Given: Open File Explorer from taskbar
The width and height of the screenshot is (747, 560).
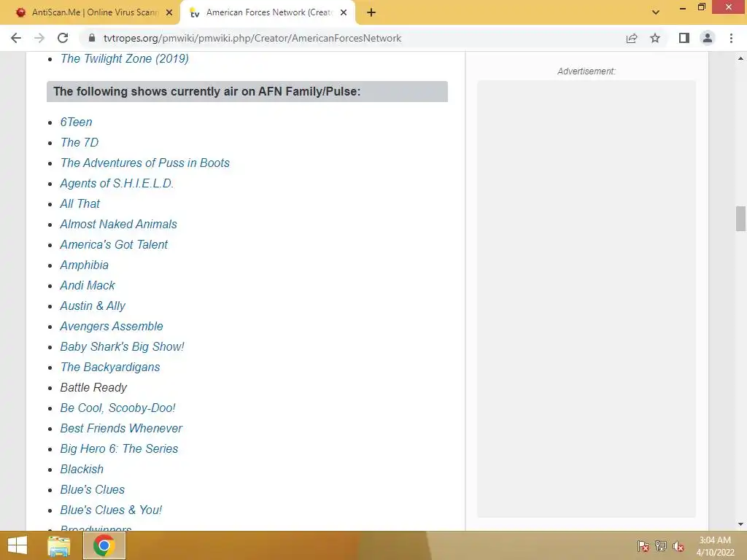Looking at the screenshot, I should [59, 545].
